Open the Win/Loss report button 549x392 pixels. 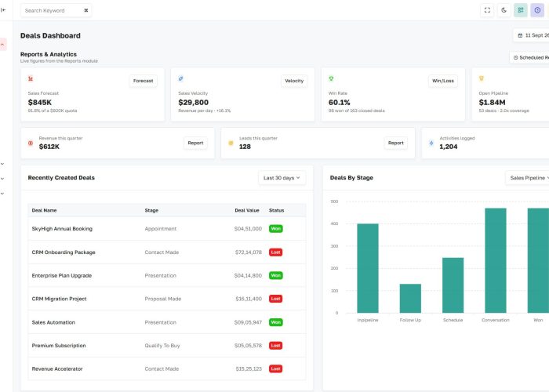(443, 81)
